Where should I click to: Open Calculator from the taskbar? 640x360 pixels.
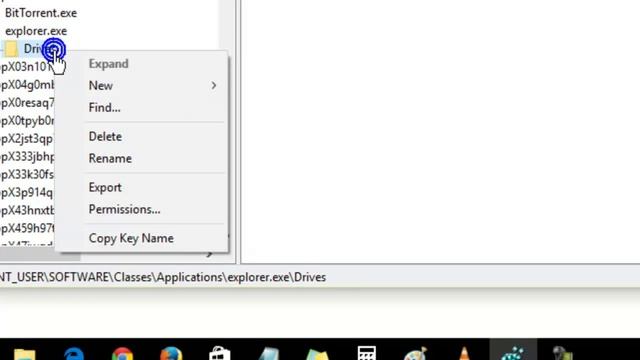pyautogui.click(x=367, y=353)
